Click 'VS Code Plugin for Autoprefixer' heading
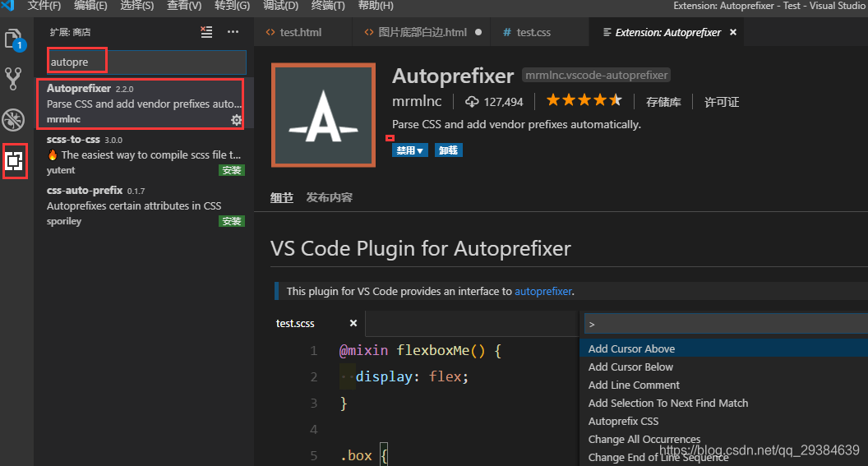The width and height of the screenshot is (868, 466). click(420, 248)
